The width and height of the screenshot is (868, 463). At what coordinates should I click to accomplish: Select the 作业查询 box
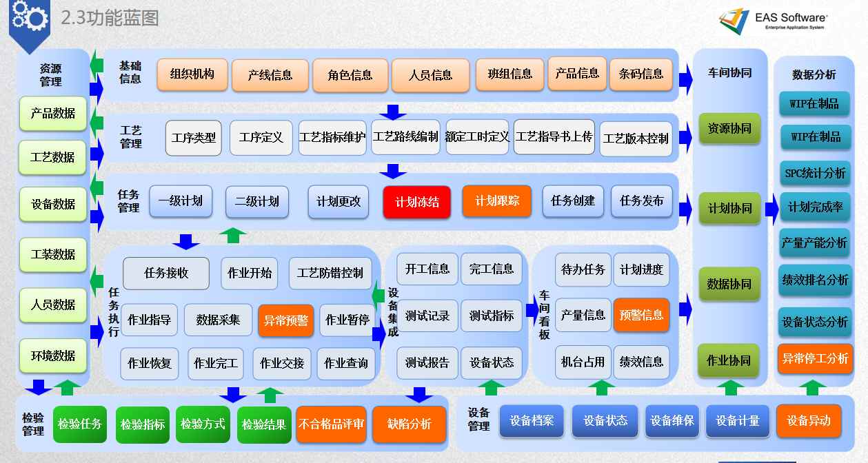pyautogui.click(x=346, y=363)
